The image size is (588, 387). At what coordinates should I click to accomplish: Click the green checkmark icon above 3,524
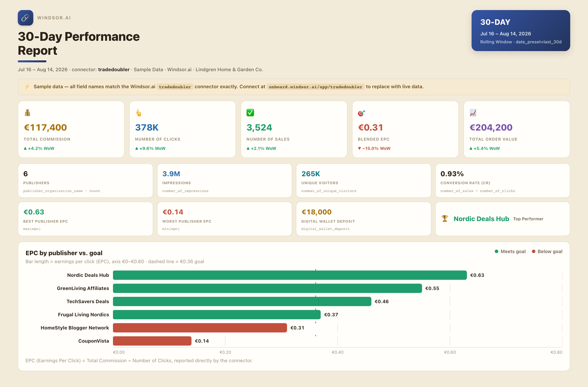250,113
